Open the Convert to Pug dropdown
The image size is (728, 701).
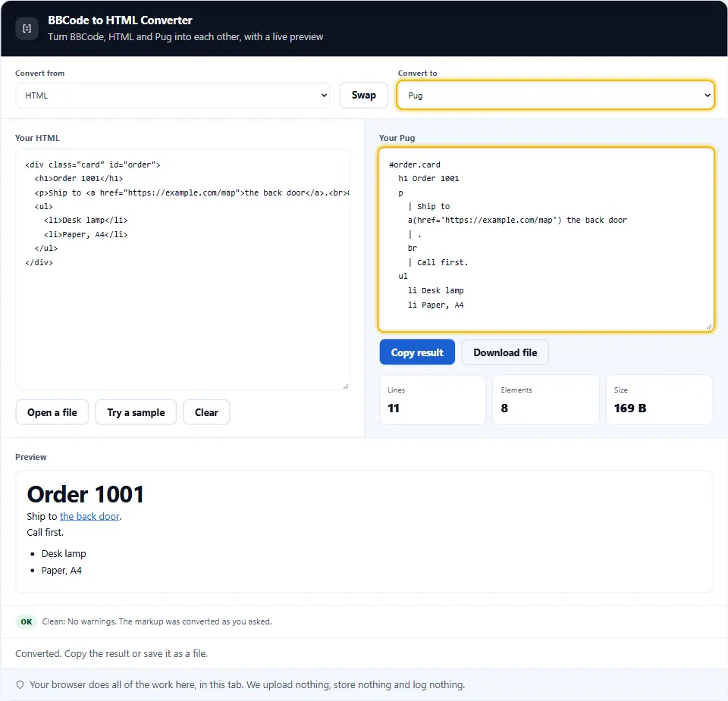pyautogui.click(x=555, y=95)
